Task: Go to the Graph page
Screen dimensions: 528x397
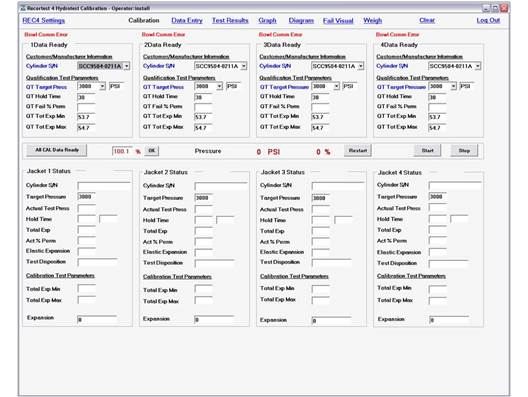Action: pyautogui.click(x=267, y=20)
